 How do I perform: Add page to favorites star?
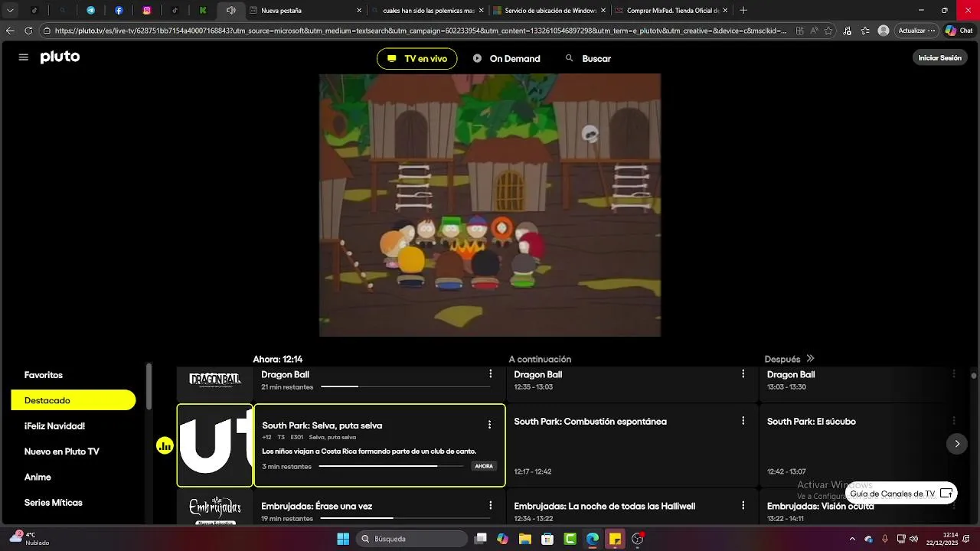[x=829, y=31]
